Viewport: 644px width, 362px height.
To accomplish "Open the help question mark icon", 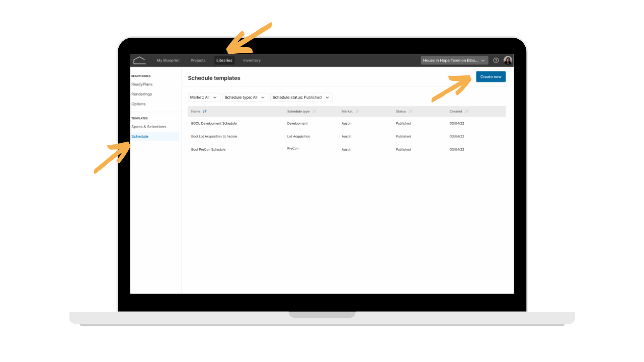I will click(x=496, y=60).
